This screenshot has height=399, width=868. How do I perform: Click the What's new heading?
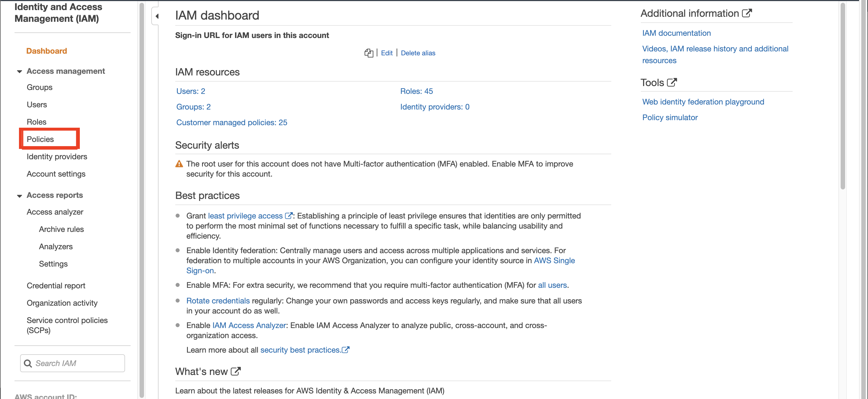(201, 371)
